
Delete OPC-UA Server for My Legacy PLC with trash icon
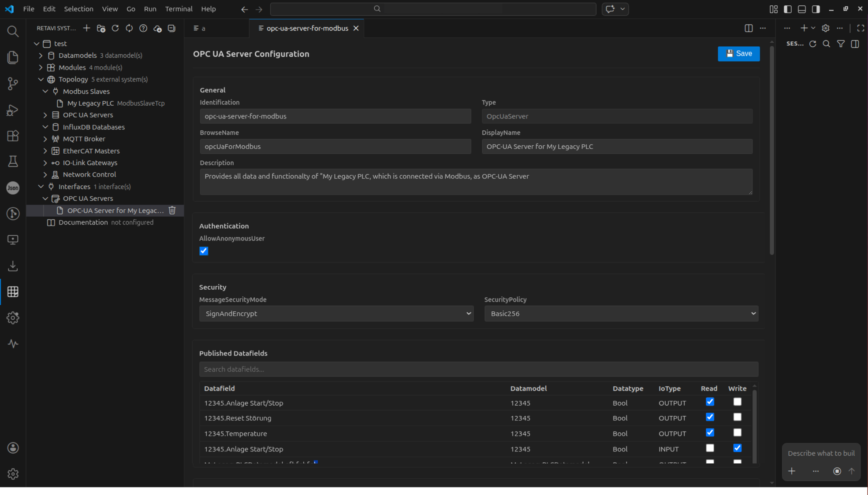172,211
